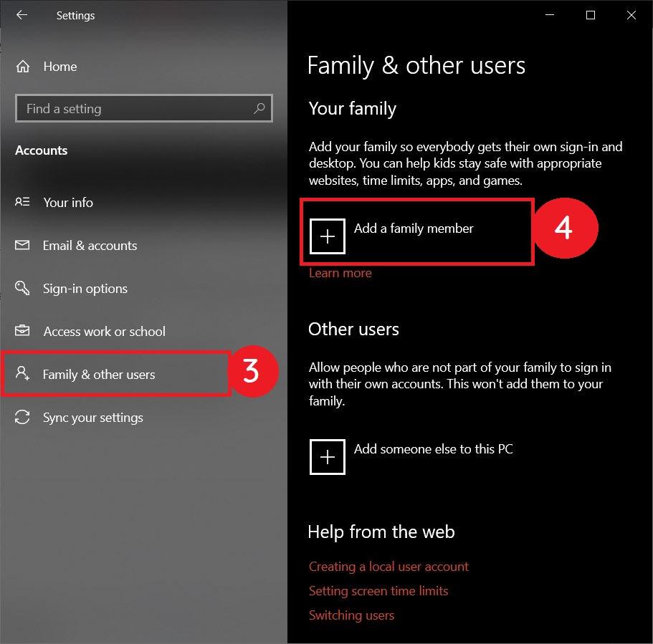Click the Other users heading

[353, 330]
